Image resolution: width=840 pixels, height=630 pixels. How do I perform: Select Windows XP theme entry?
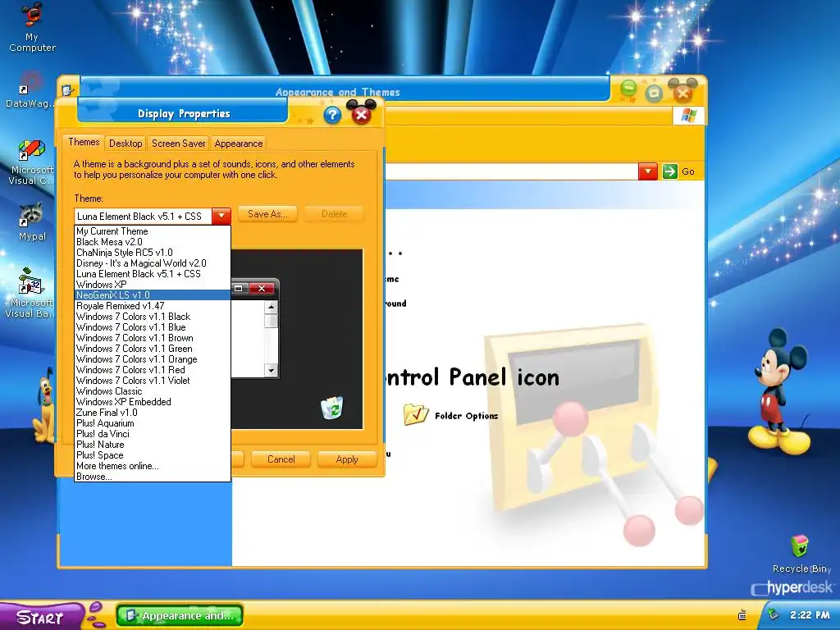click(x=153, y=285)
